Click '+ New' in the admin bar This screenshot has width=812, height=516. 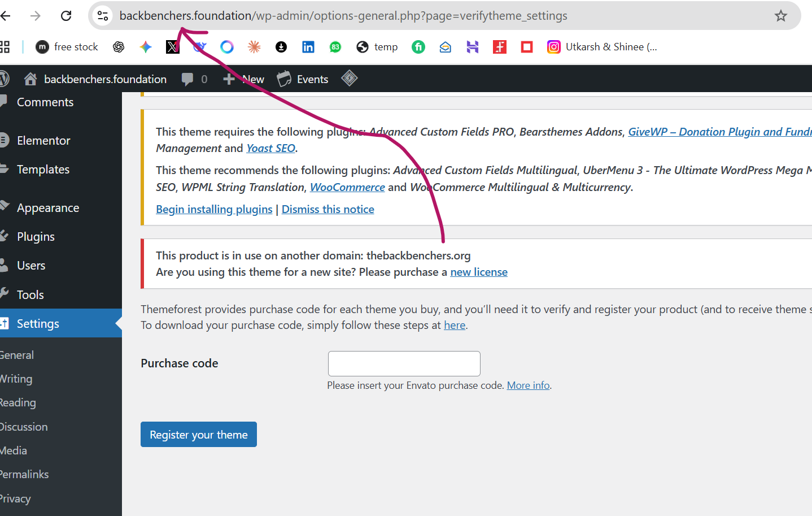tap(243, 79)
